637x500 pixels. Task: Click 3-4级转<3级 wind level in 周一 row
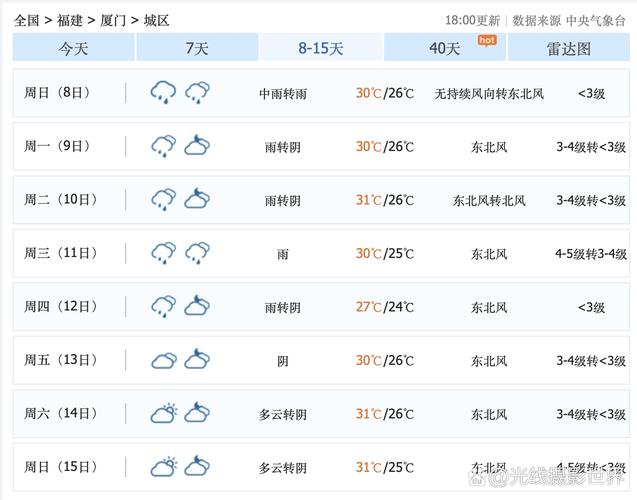click(x=591, y=147)
